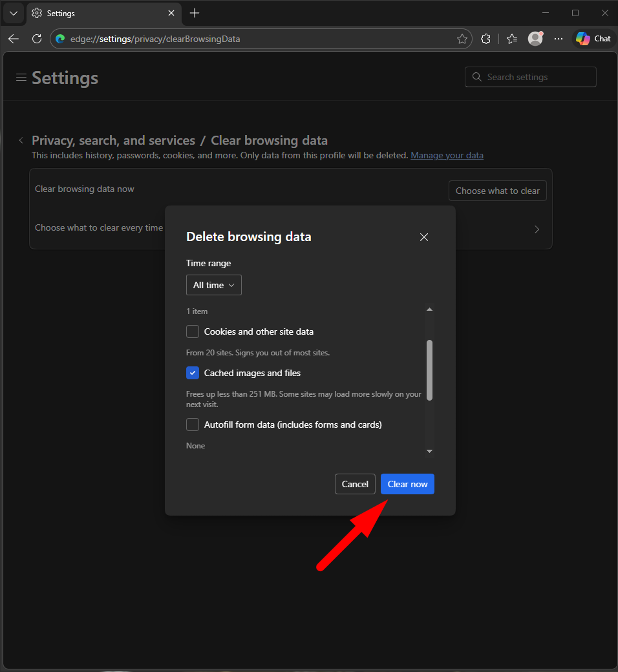Viewport: 618px width, 672px height.
Task: Check Cookies and other site data
Action: pyautogui.click(x=193, y=331)
